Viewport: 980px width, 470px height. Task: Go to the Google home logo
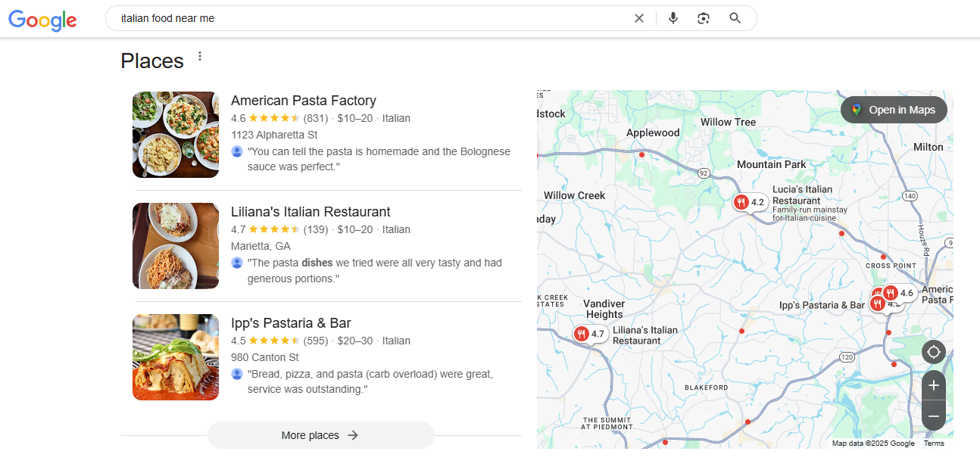point(42,20)
